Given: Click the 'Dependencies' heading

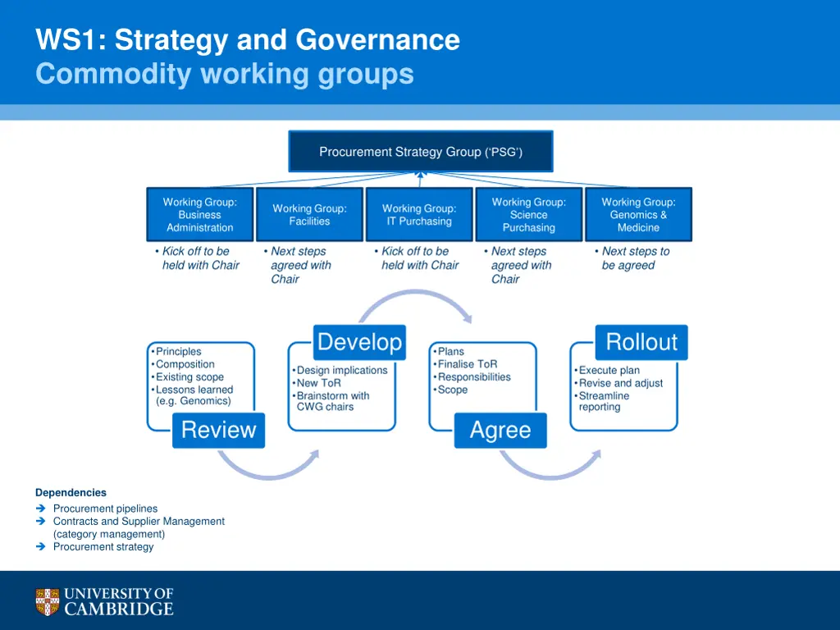Looking at the screenshot, I should pyautogui.click(x=71, y=493).
